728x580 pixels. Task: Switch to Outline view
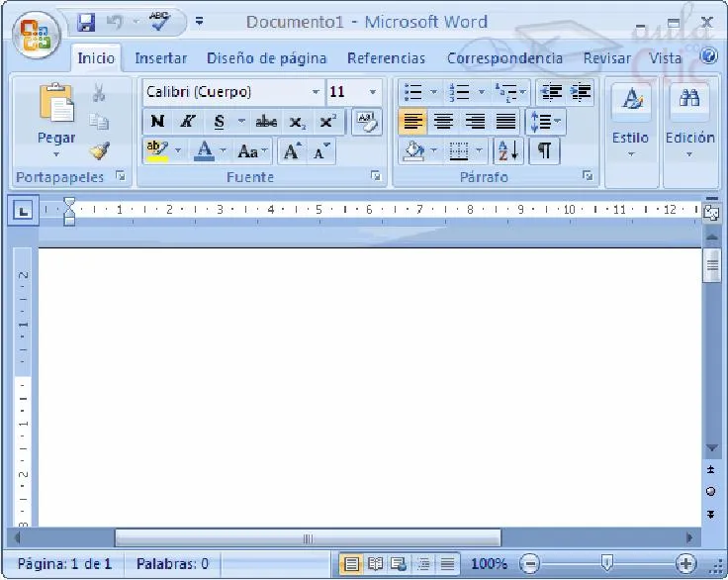pyautogui.click(x=423, y=564)
